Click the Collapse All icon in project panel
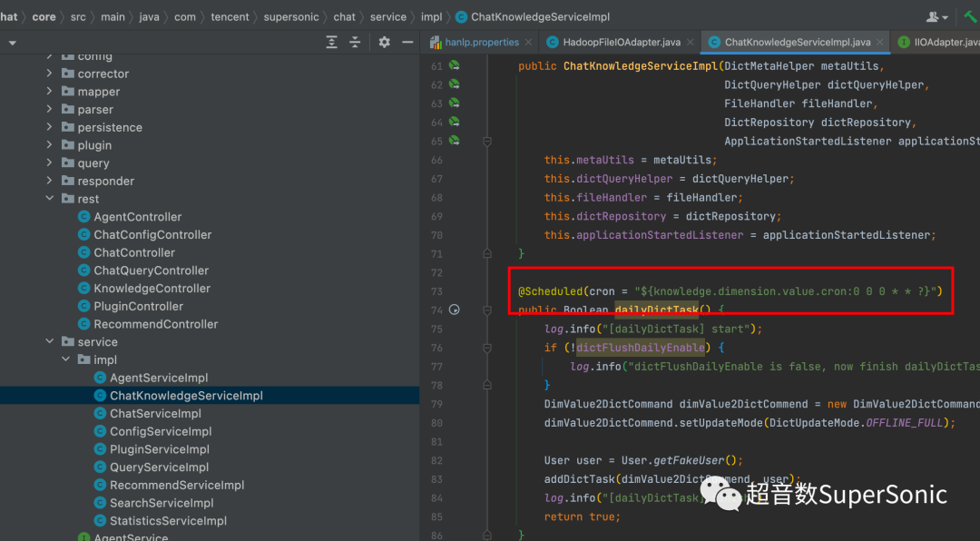 point(355,43)
